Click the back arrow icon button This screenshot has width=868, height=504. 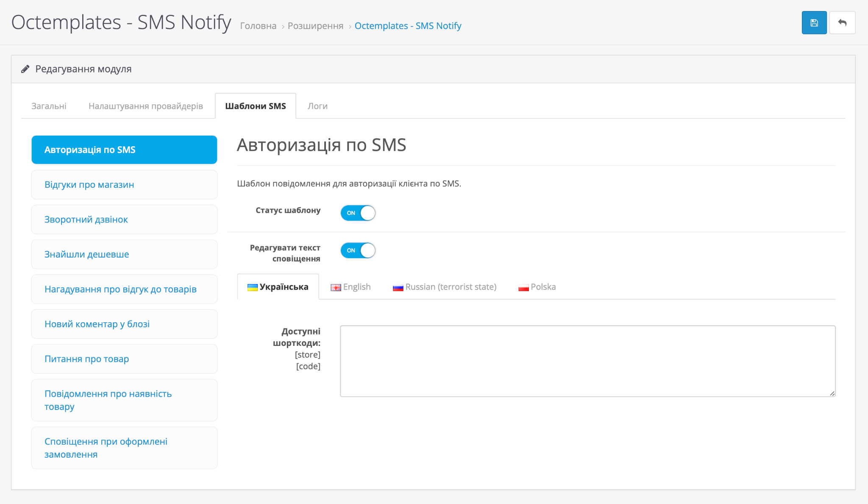pos(842,23)
